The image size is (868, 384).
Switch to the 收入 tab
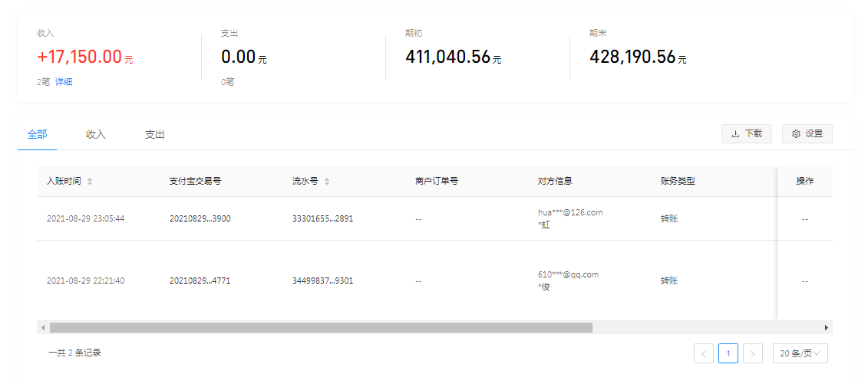(x=96, y=135)
